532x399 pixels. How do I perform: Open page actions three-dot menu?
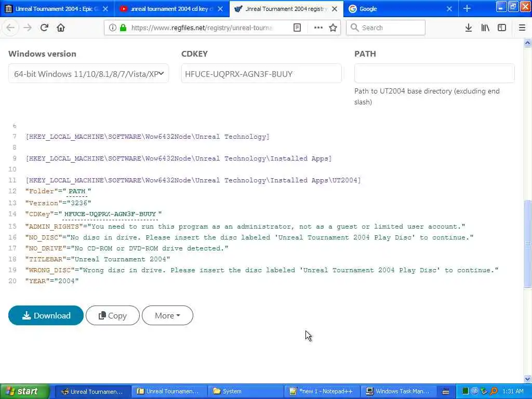(x=318, y=28)
